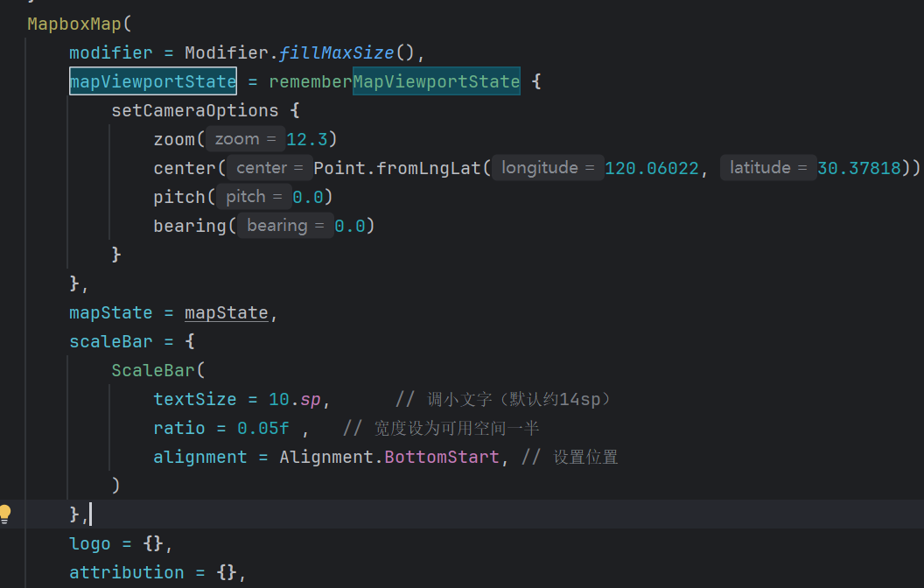The width and height of the screenshot is (924, 588).
Task: Click the 'pitch =' inlay hint
Action: (253, 197)
